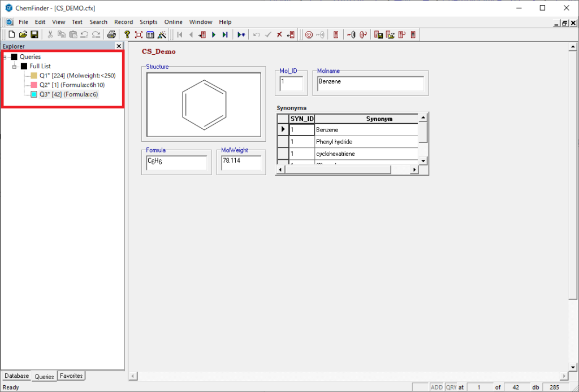Click the Molname input field
This screenshot has width=579, height=392.
click(370, 83)
